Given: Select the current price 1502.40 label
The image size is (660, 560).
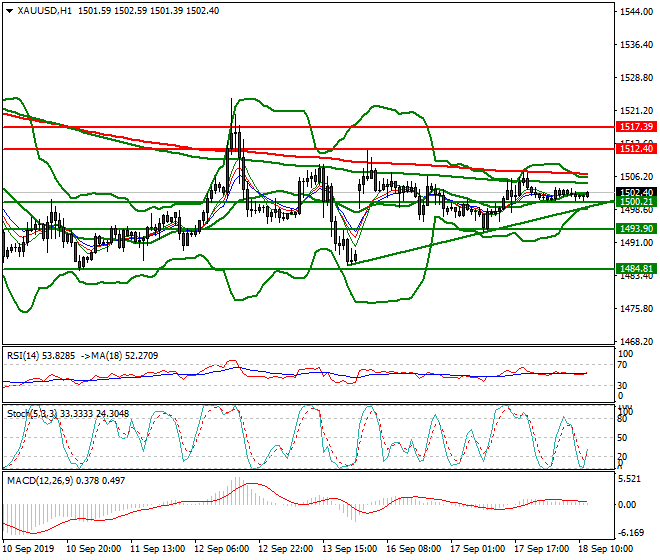Looking at the screenshot, I should (636, 192).
